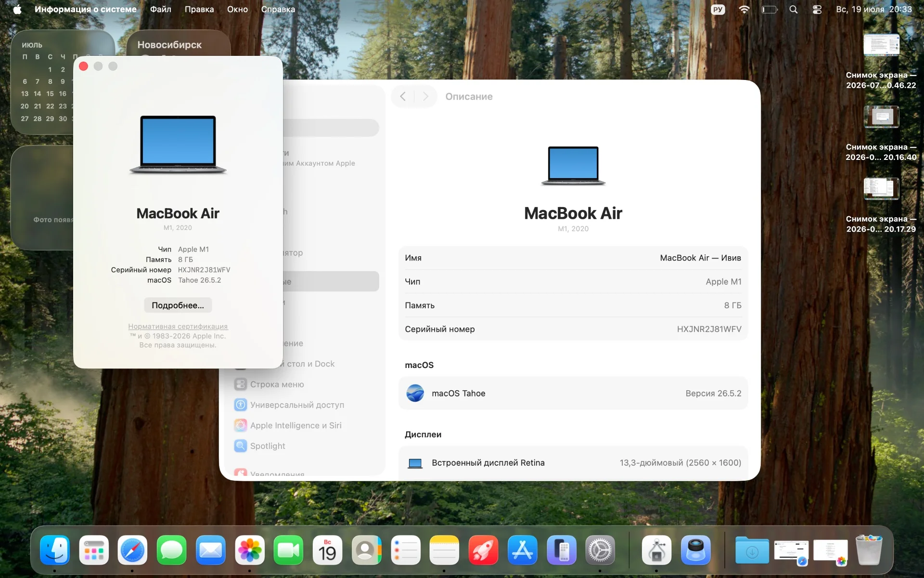Click serial number in About This Mac window
The height and width of the screenshot is (578, 924).
[x=204, y=270]
